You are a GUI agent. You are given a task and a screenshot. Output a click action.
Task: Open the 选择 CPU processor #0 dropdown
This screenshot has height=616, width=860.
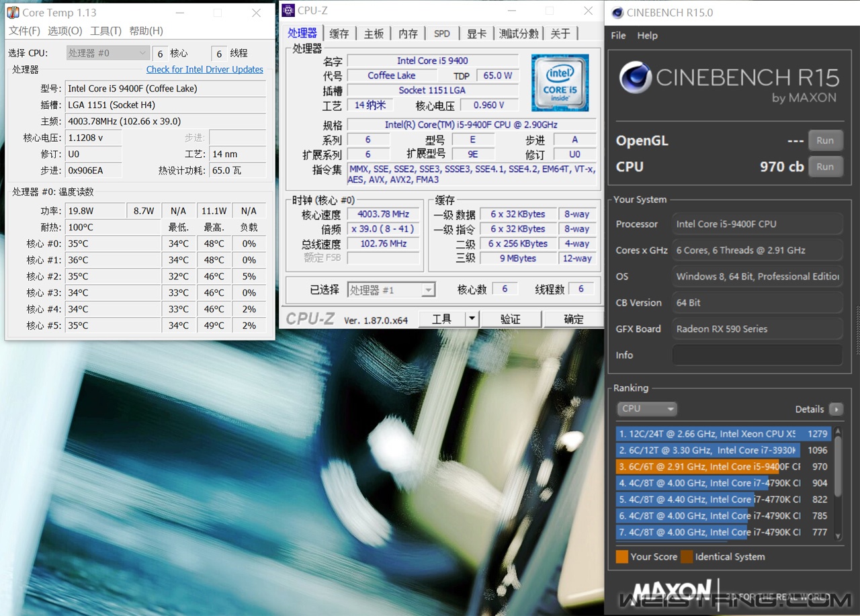click(x=107, y=53)
